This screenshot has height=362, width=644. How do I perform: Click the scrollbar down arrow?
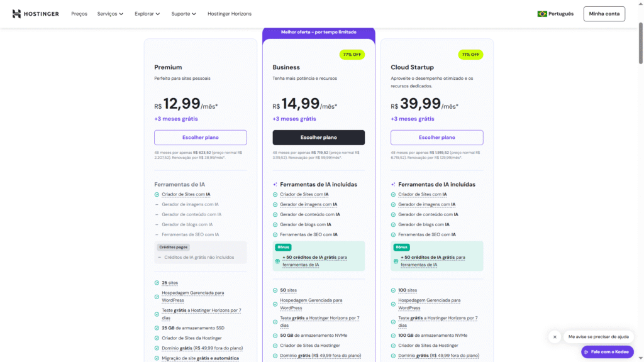640,359
